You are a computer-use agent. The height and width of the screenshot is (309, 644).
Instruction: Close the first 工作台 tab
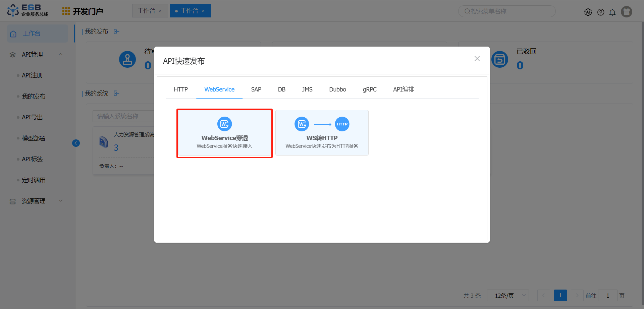click(x=160, y=11)
